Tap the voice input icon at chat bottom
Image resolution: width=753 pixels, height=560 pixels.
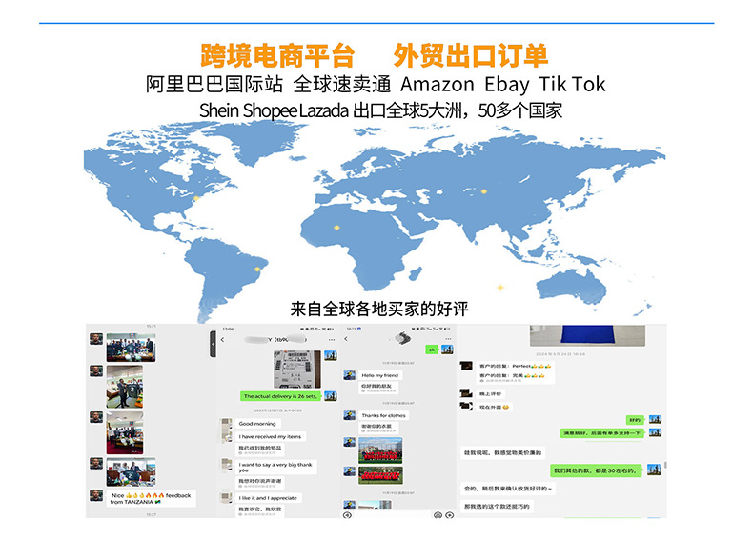point(347,515)
